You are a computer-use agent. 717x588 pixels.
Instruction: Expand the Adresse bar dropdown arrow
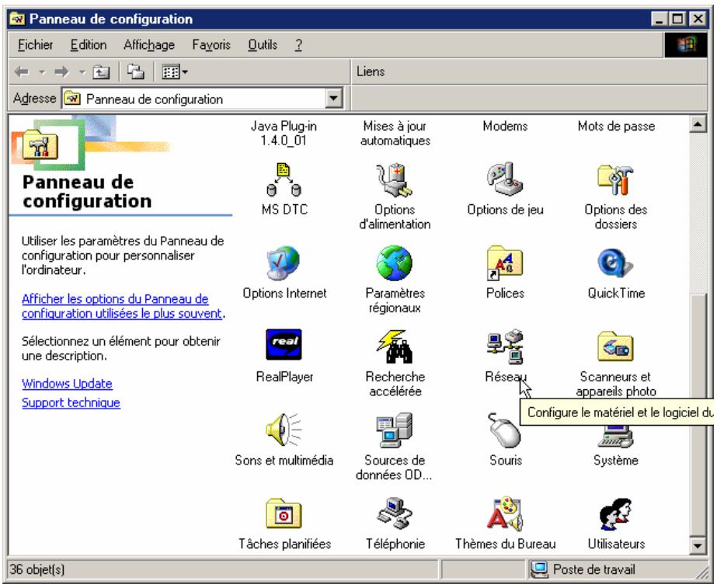[x=334, y=99]
